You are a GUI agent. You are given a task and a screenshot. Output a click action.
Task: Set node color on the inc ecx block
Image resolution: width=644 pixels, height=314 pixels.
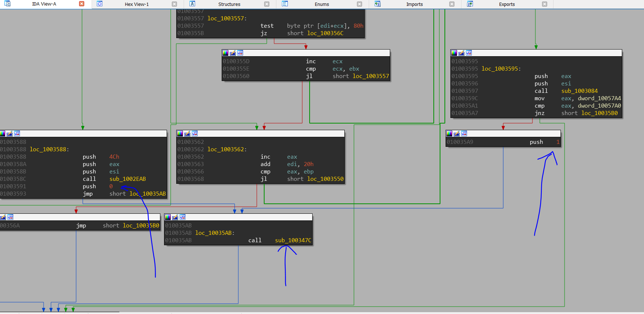[x=225, y=53]
